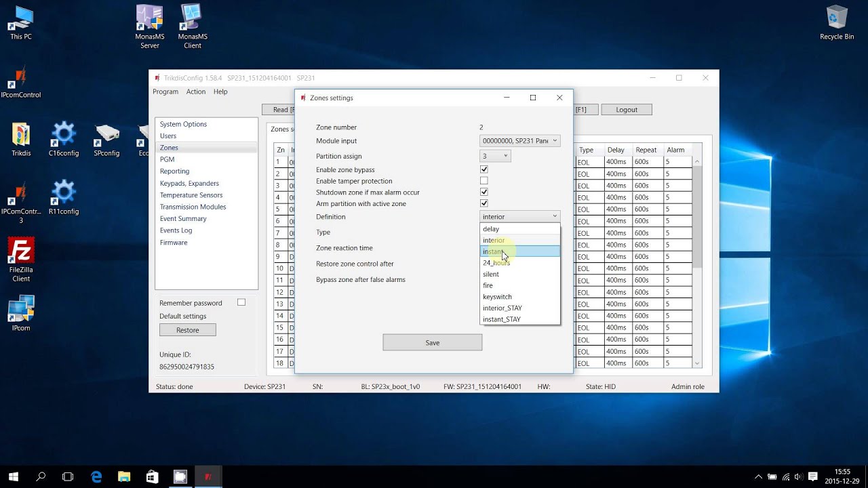This screenshot has height=488, width=868.
Task: Open Partition assign dropdown
Action: tap(495, 156)
